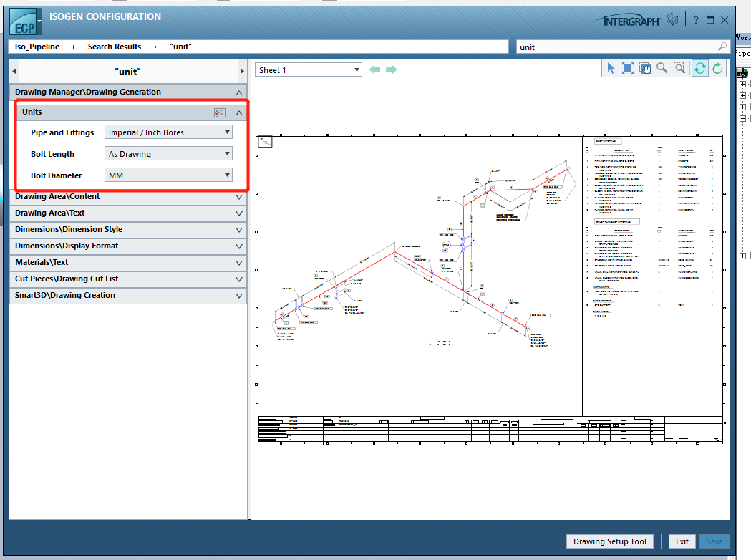Open Pipe and Fittings units dropdown
Image resolution: width=751 pixels, height=560 pixels.
(168, 132)
